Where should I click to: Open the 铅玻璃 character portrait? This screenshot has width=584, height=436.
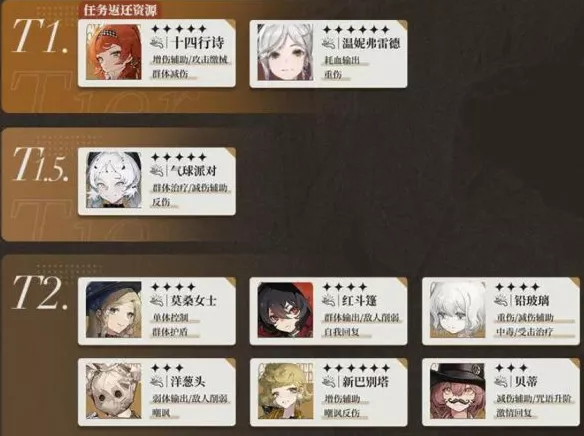(457, 310)
